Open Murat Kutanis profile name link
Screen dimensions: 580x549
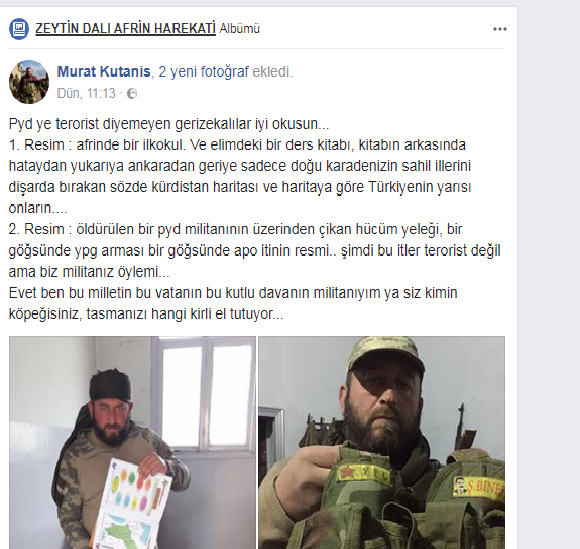[104, 72]
